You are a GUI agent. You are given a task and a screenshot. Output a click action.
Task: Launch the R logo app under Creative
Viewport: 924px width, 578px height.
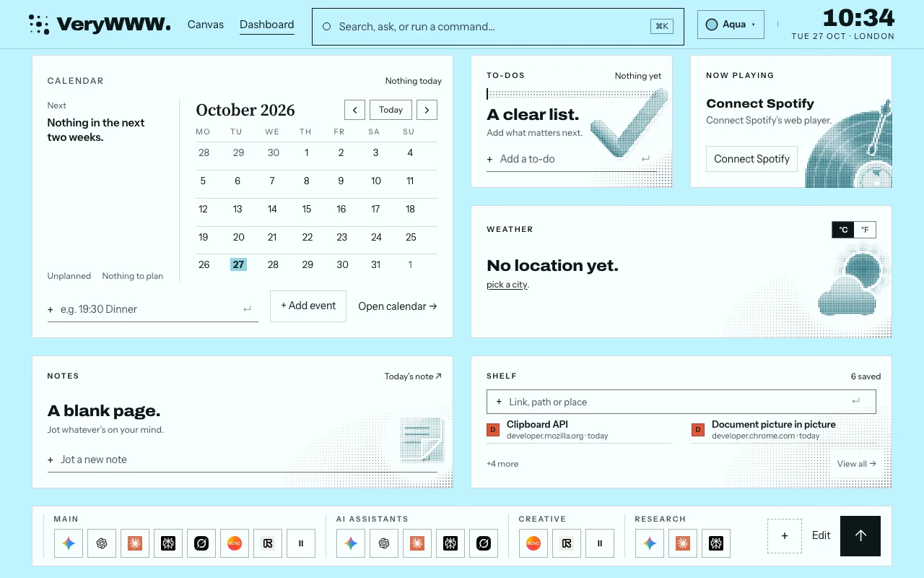pos(567,543)
